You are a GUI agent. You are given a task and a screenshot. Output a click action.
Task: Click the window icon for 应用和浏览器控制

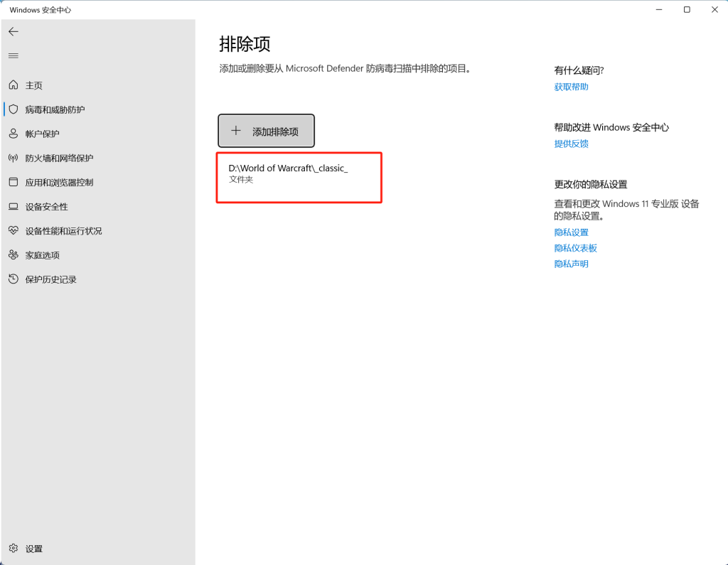click(x=14, y=182)
